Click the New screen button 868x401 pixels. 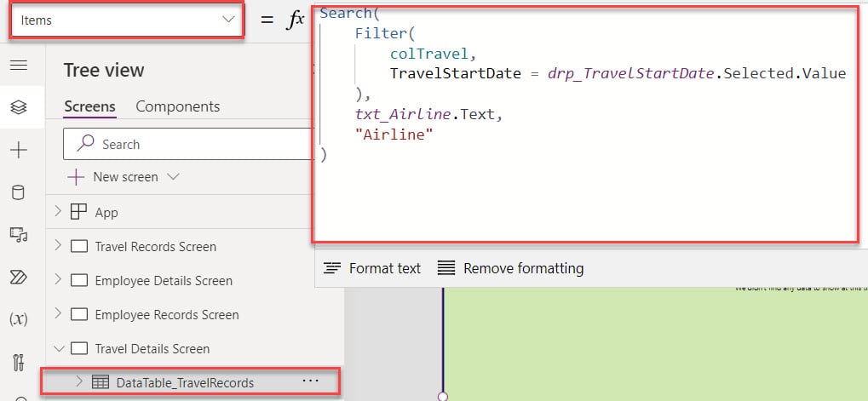(113, 177)
